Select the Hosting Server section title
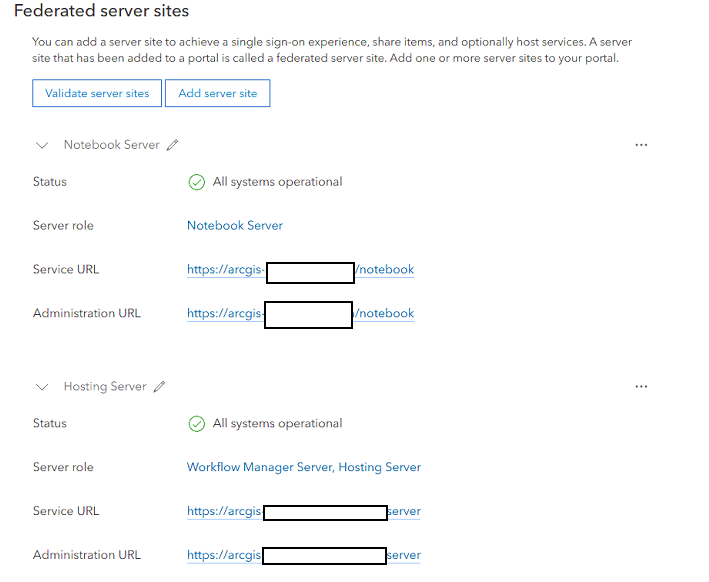Screen dimensions: 709x582 point(105,387)
